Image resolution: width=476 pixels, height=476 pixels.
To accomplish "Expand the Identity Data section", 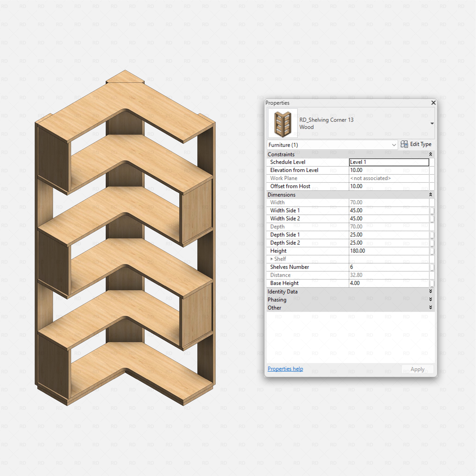I will [431, 291].
